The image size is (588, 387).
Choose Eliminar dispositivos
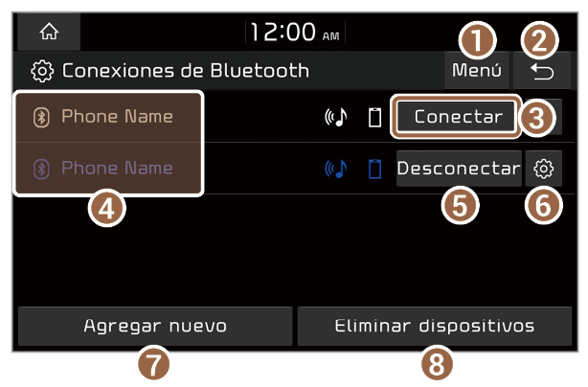(435, 326)
